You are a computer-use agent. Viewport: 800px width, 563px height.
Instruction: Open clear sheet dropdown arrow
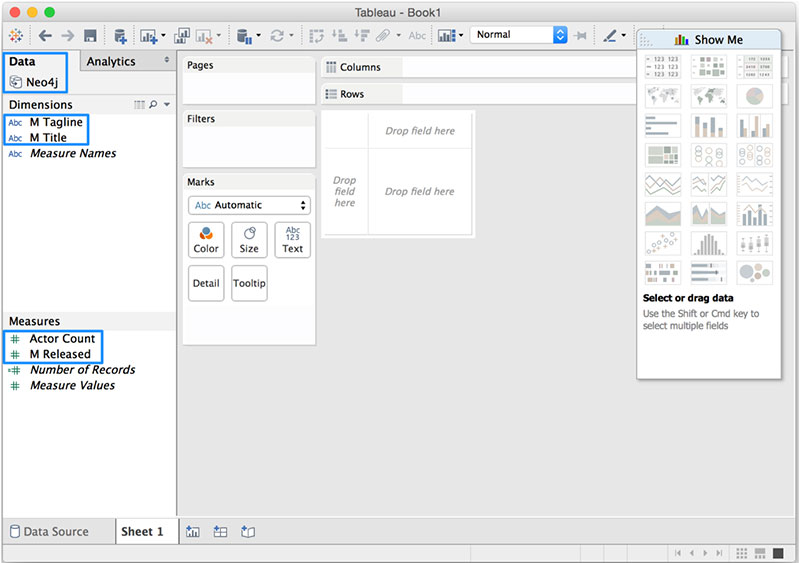pyautogui.click(x=219, y=35)
